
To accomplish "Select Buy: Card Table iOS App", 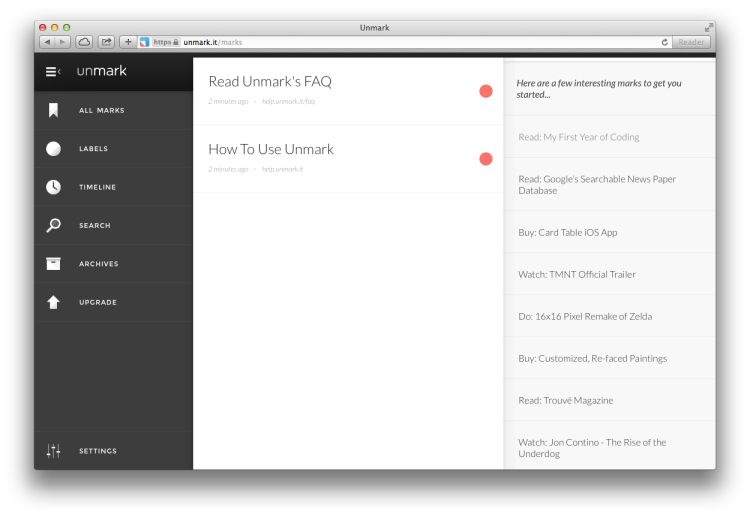I will (x=568, y=232).
